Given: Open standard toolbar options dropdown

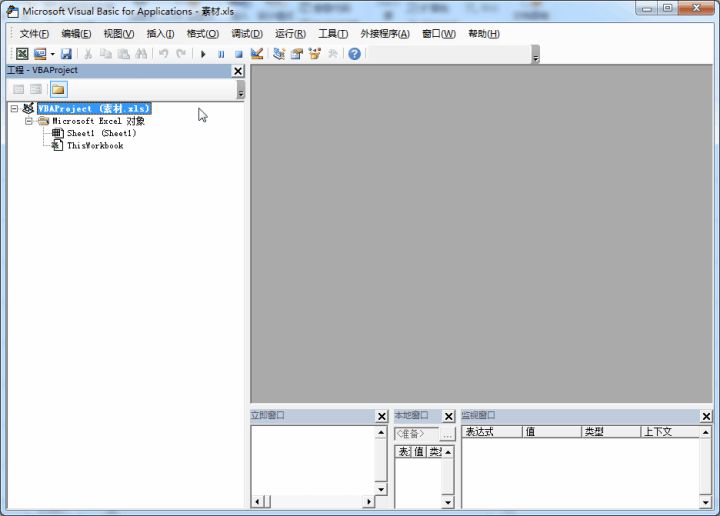Looking at the screenshot, I should pos(535,55).
